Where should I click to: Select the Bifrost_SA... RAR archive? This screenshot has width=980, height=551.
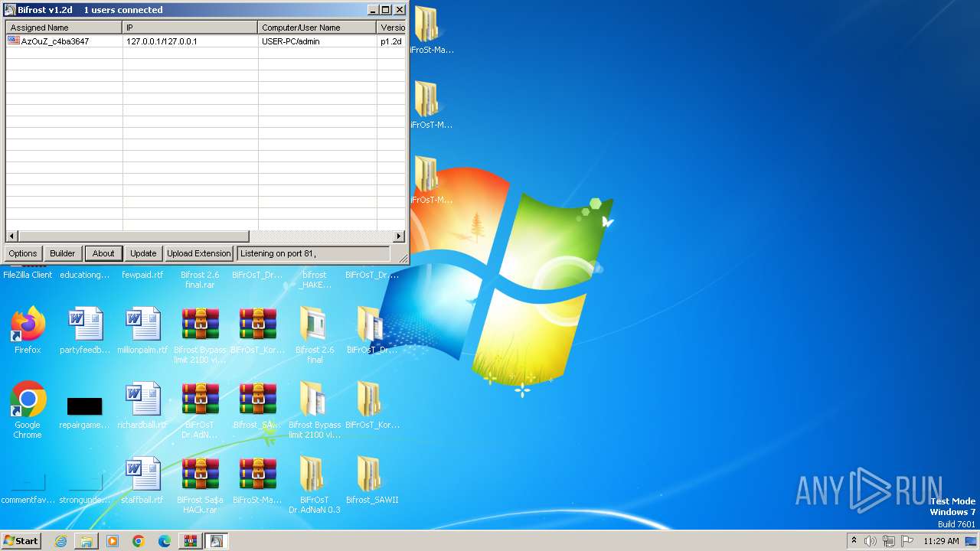coord(257,406)
